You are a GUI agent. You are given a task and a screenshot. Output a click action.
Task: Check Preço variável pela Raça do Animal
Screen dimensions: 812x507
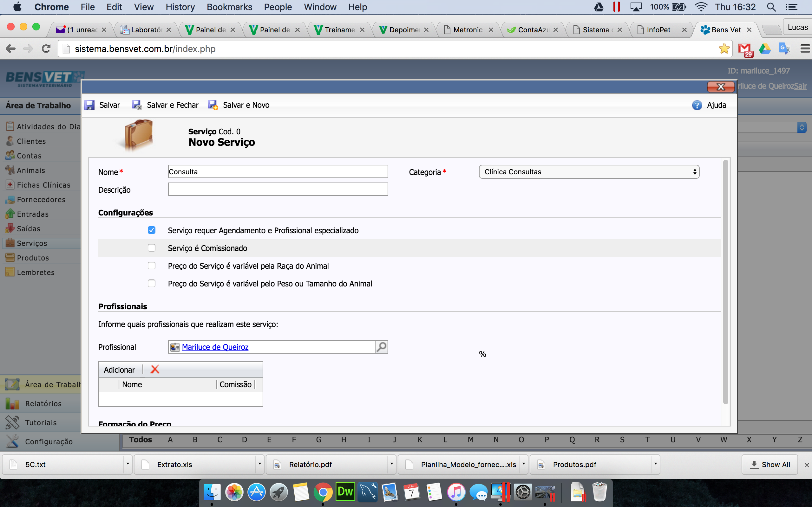click(152, 266)
